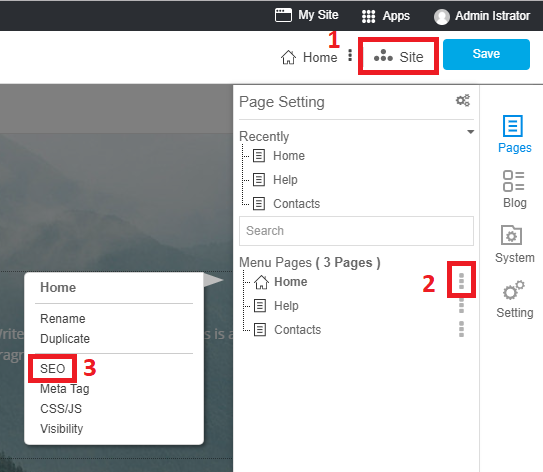
Task: Open the Setting gears panel
Action: coord(514,299)
